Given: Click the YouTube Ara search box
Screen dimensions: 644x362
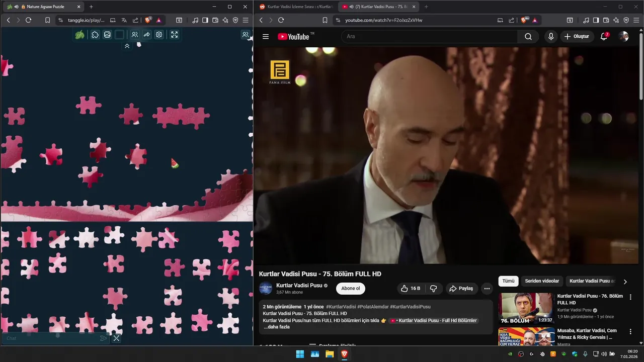Looking at the screenshot, I should point(430,36).
